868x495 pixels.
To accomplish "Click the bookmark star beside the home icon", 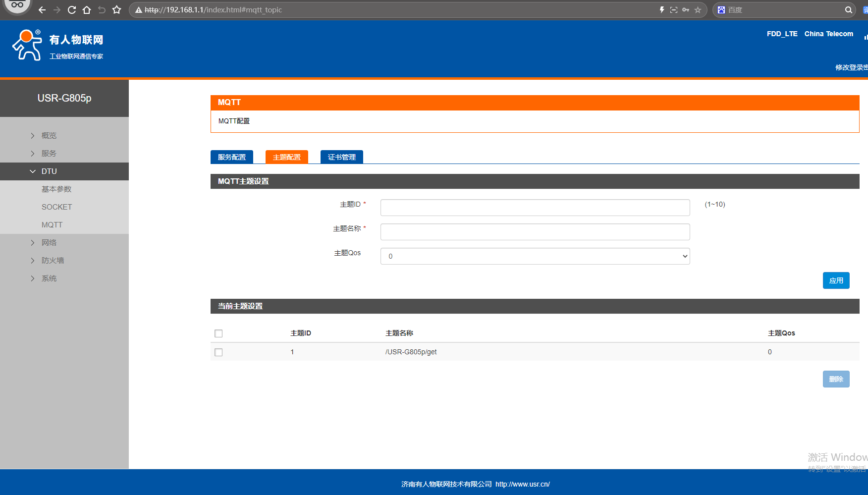I will point(117,10).
